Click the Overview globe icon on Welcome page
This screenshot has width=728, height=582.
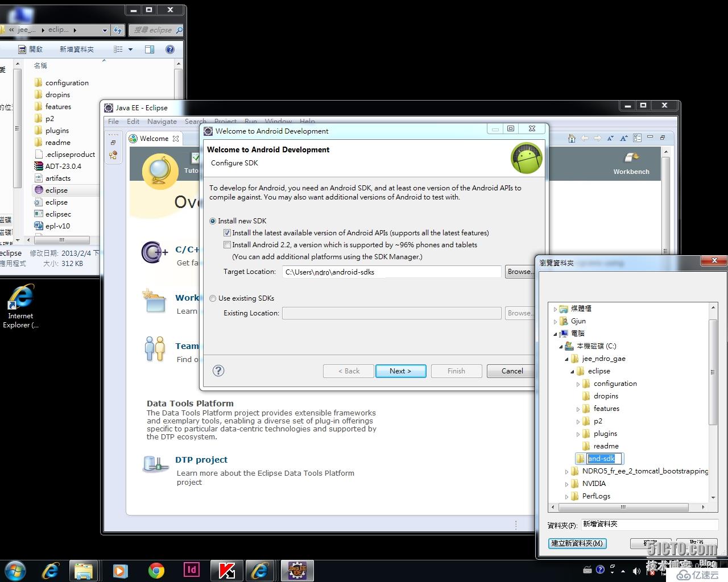click(x=160, y=171)
